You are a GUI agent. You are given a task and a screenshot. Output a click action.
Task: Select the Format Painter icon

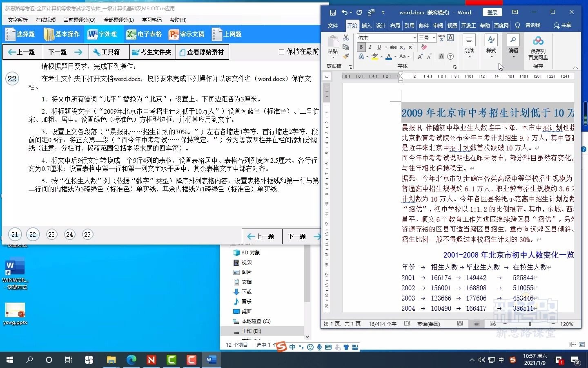pos(346,56)
